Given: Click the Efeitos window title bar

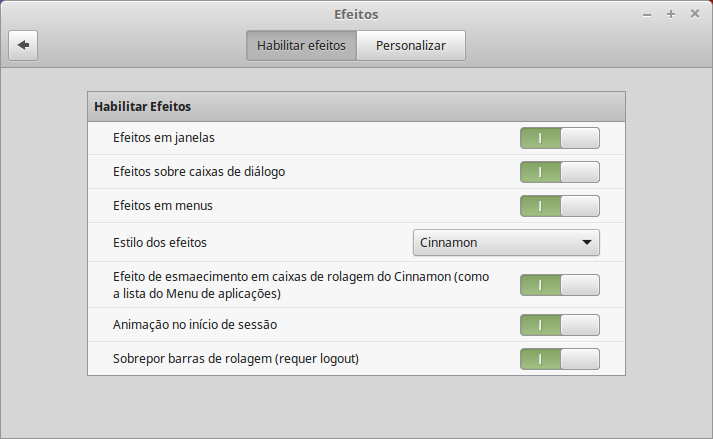Looking at the screenshot, I should (x=356, y=14).
